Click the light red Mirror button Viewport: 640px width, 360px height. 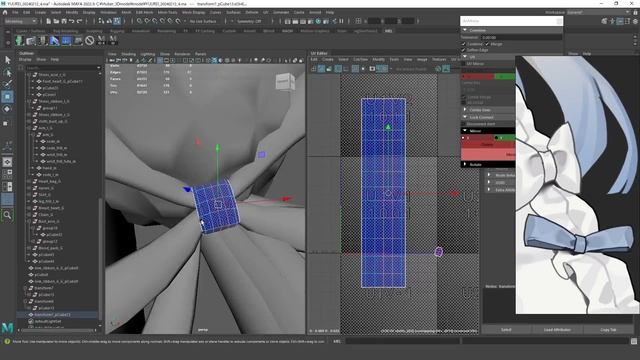488,154
